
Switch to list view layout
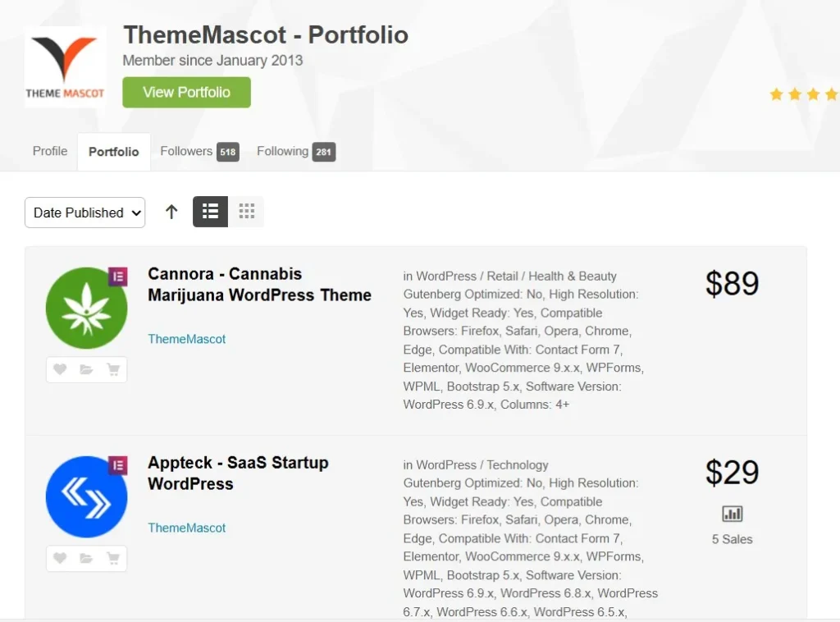pos(210,212)
